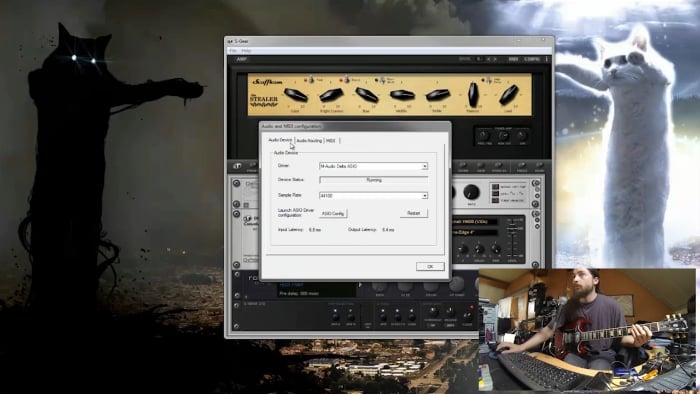Toggle the power button left of the reverb unit
This screenshot has height=394, width=700.
237,275
